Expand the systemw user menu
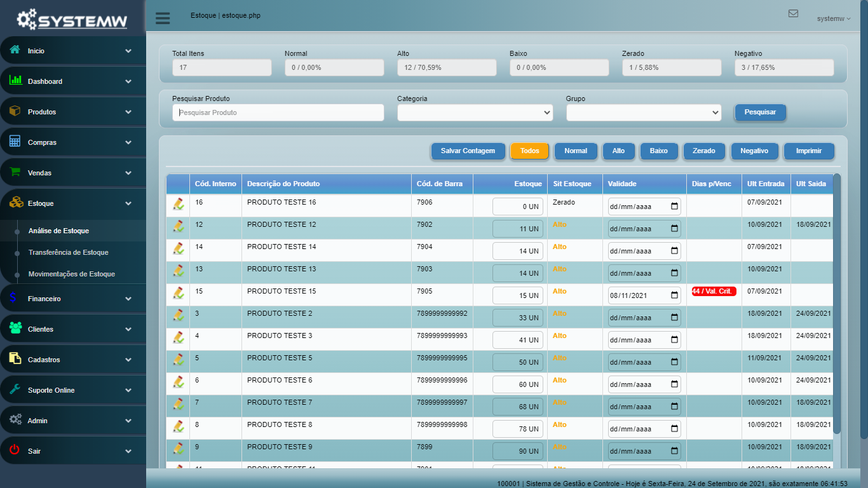 tap(833, 19)
